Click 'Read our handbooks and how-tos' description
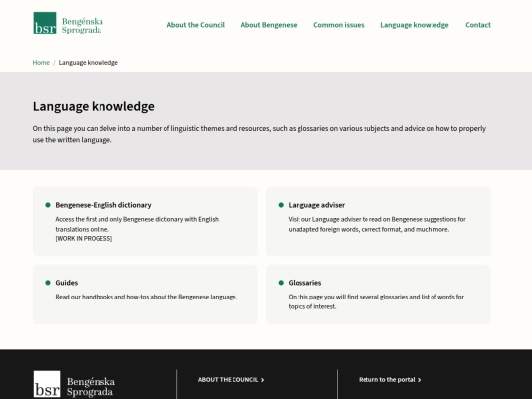Screen dimensions: 532x399 (x=147, y=297)
